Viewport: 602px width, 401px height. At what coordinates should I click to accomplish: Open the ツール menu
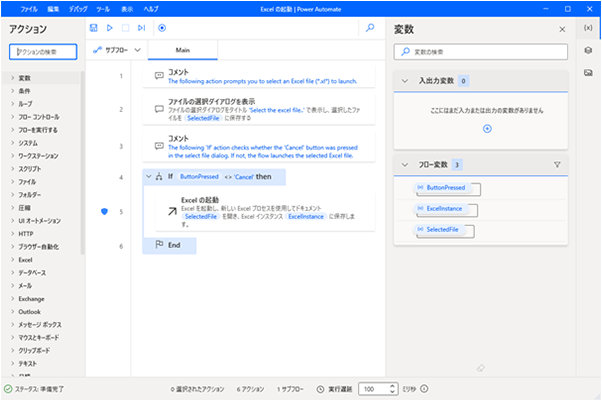coord(103,9)
